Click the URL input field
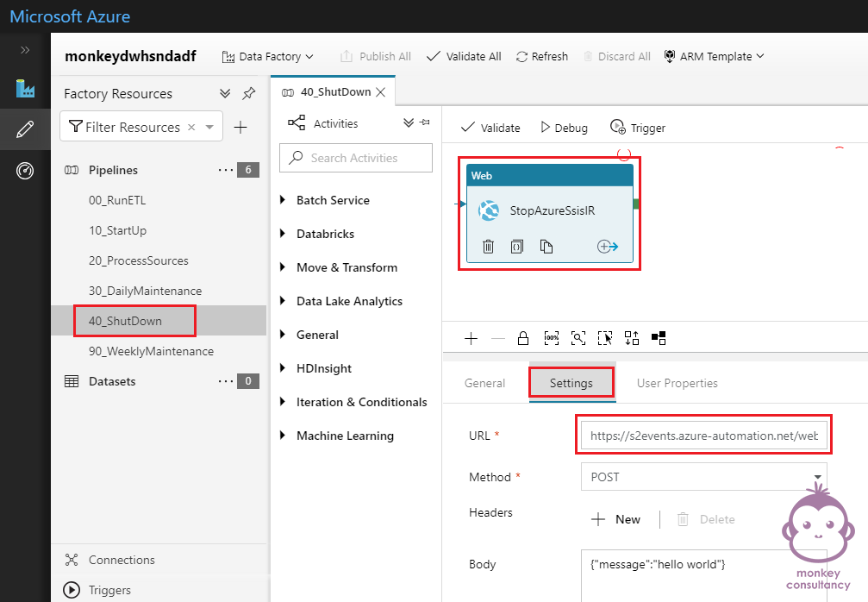The image size is (868, 602). (703, 436)
